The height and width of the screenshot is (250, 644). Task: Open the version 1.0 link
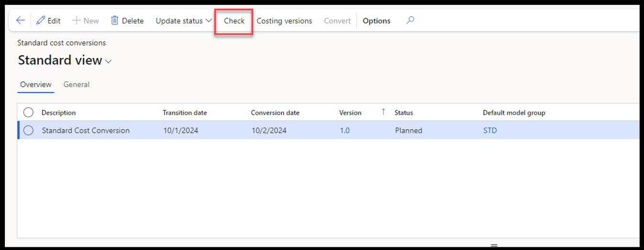pos(344,130)
